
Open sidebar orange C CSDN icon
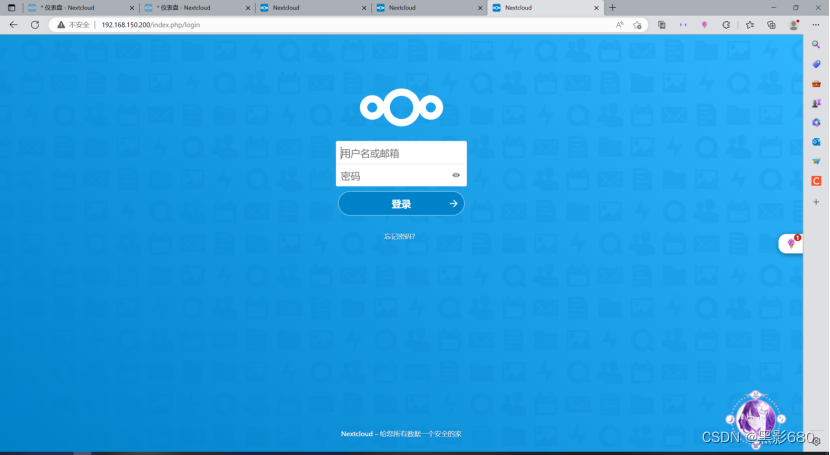point(816,181)
